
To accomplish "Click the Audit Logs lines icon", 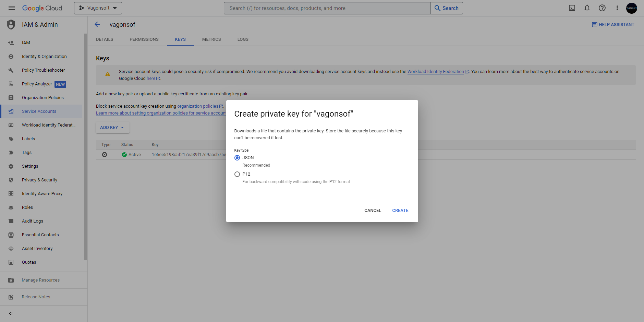I will (x=11, y=221).
